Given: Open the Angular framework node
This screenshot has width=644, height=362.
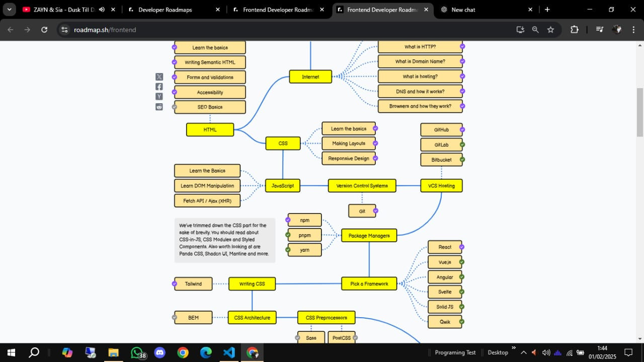Looking at the screenshot, I should tap(445, 277).
